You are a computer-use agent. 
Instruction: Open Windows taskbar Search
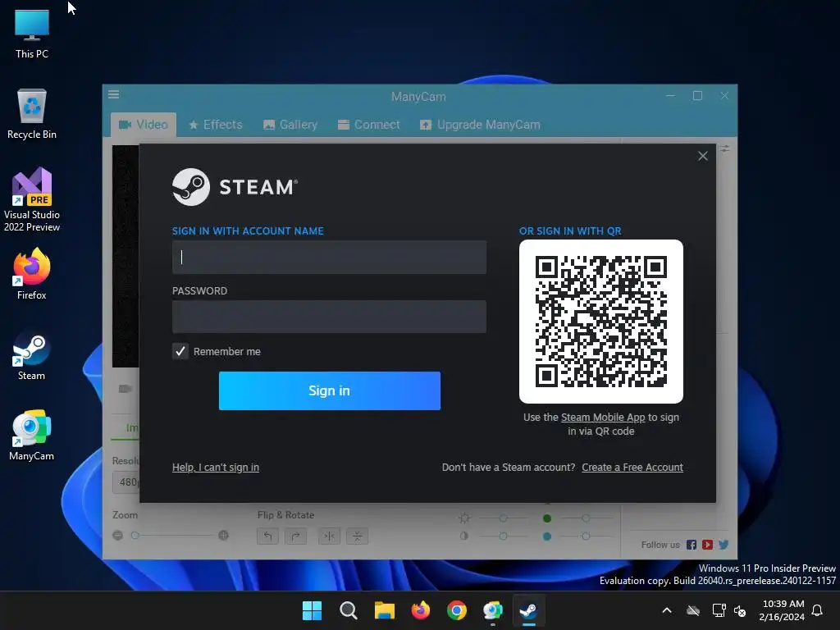point(348,610)
